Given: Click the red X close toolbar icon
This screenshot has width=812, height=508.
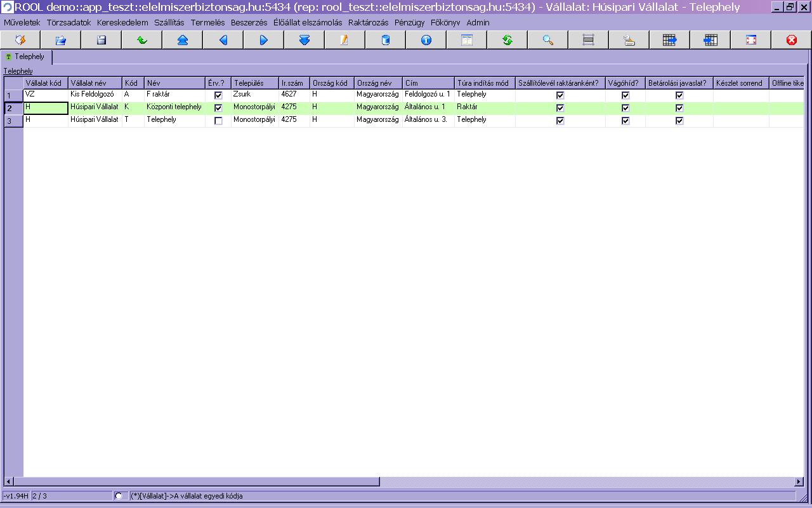Looking at the screenshot, I should [792, 40].
